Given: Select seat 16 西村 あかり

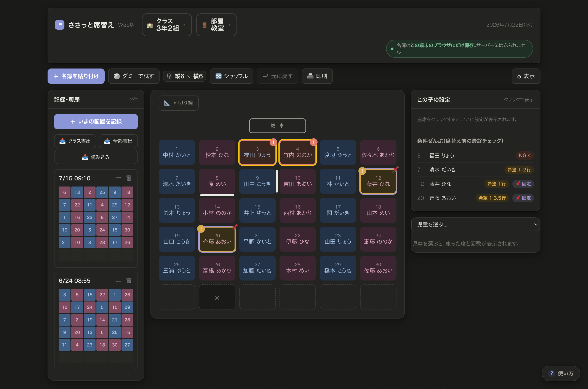Looking at the screenshot, I should tap(298, 210).
